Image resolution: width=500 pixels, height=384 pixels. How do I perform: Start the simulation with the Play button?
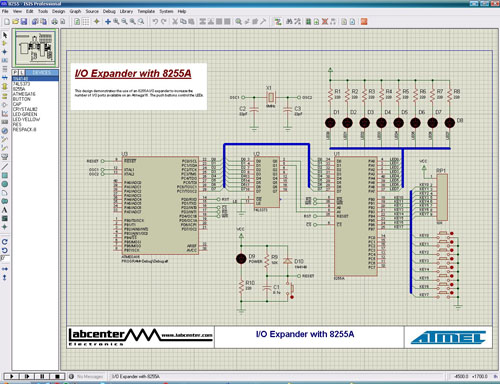click(x=11, y=376)
